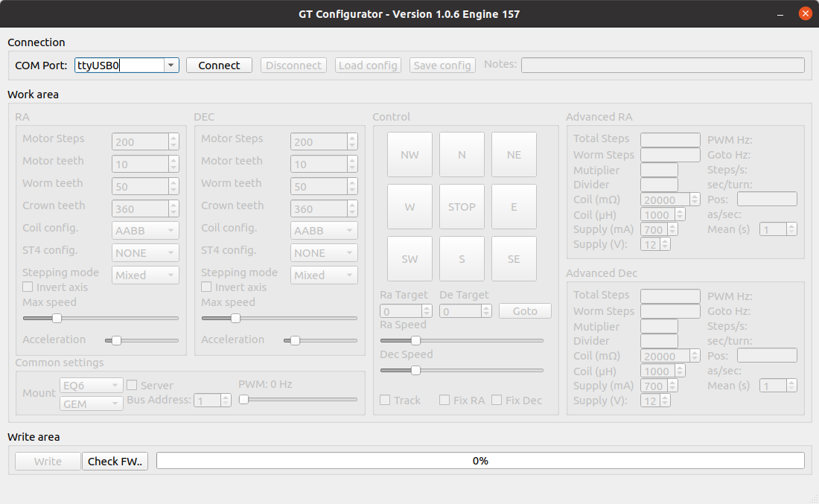Open the EQ6 Mount dropdown
819x504 pixels.
click(92, 386)
